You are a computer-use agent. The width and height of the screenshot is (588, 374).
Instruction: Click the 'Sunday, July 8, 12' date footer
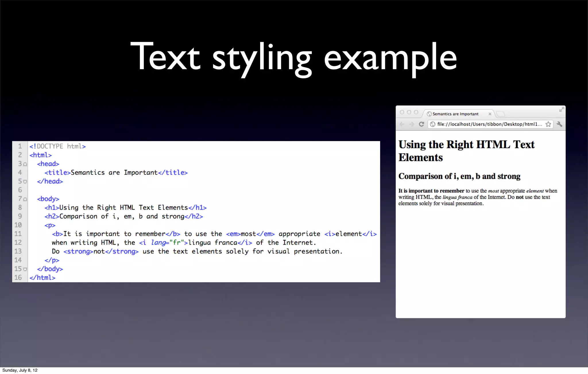[x=20, y=370]
